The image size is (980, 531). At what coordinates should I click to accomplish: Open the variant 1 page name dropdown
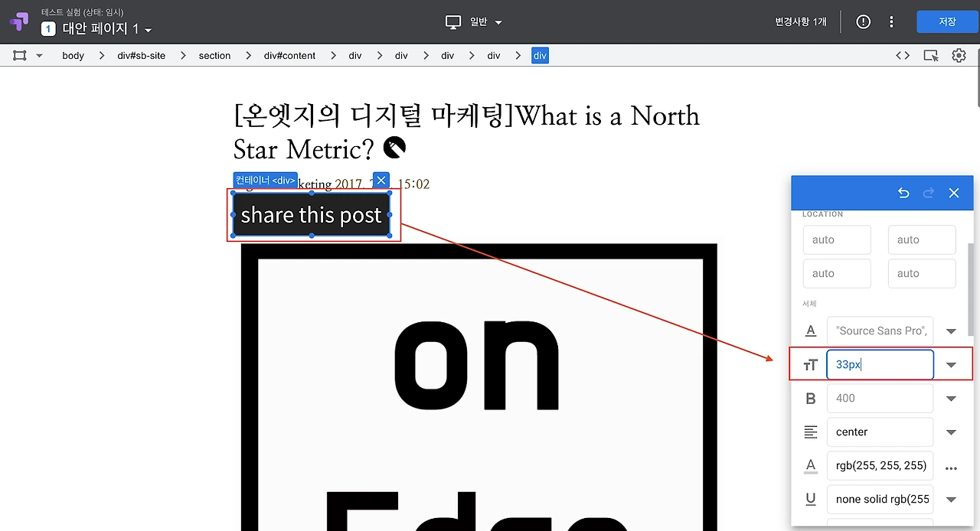pos(97,29)
